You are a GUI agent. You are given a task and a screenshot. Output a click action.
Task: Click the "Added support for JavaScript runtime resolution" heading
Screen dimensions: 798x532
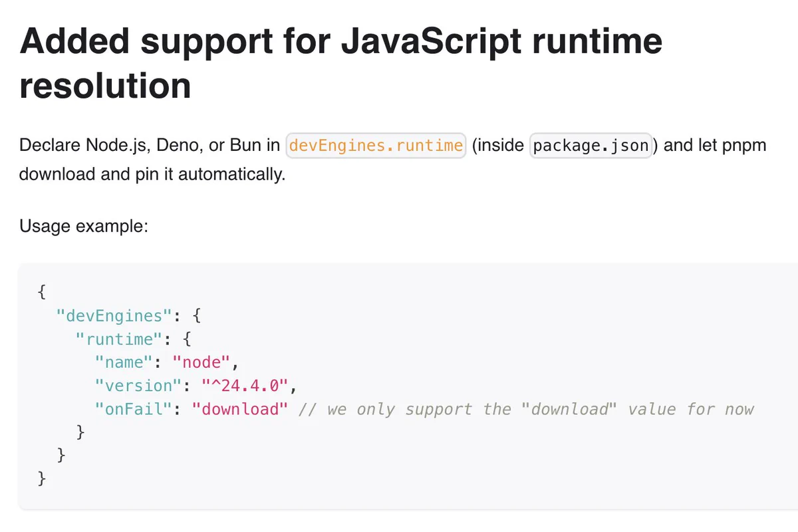tap(341, 63)
